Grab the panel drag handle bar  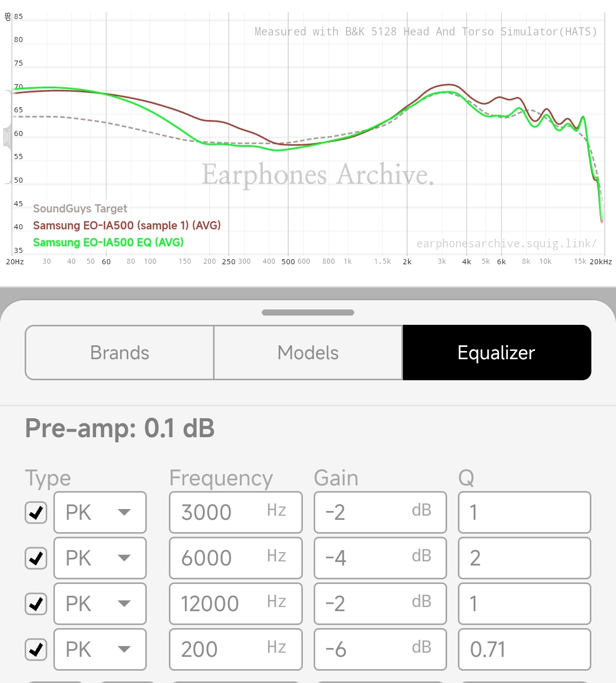coord(308,313)
